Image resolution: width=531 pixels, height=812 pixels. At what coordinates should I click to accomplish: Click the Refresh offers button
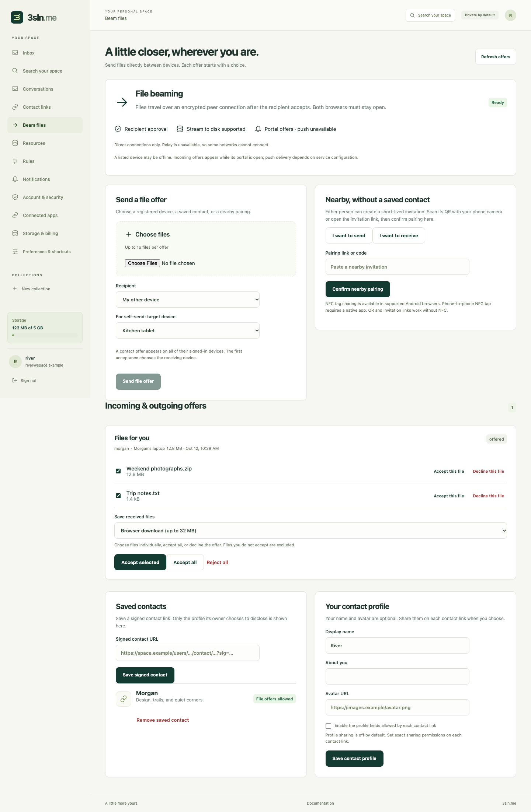pos(496,57)
